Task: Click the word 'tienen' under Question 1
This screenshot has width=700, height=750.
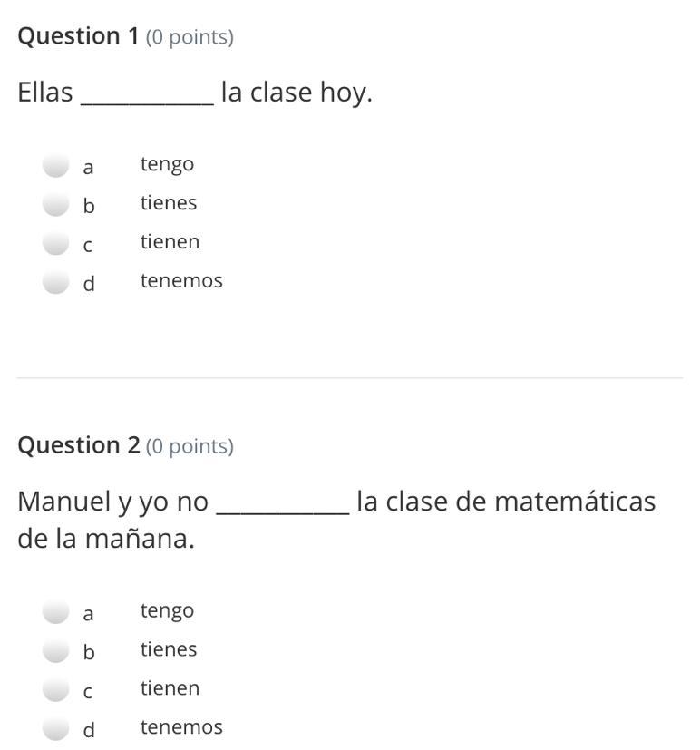Action: point(170,242)
